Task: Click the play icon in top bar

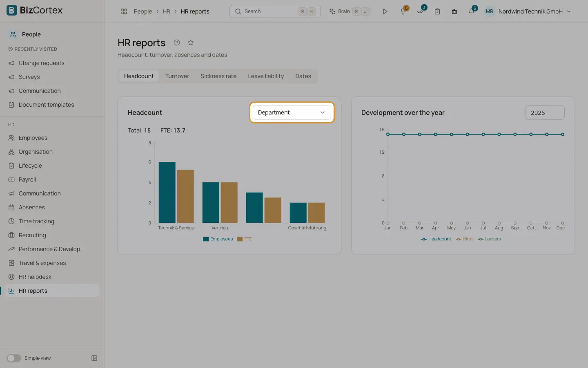Action: click(385, 11)
